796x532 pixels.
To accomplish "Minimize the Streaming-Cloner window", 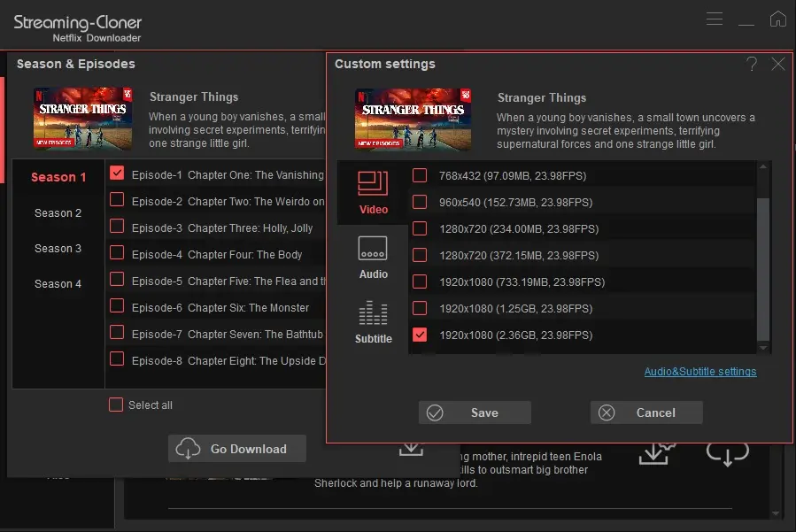I will click(x=746, y=23).
